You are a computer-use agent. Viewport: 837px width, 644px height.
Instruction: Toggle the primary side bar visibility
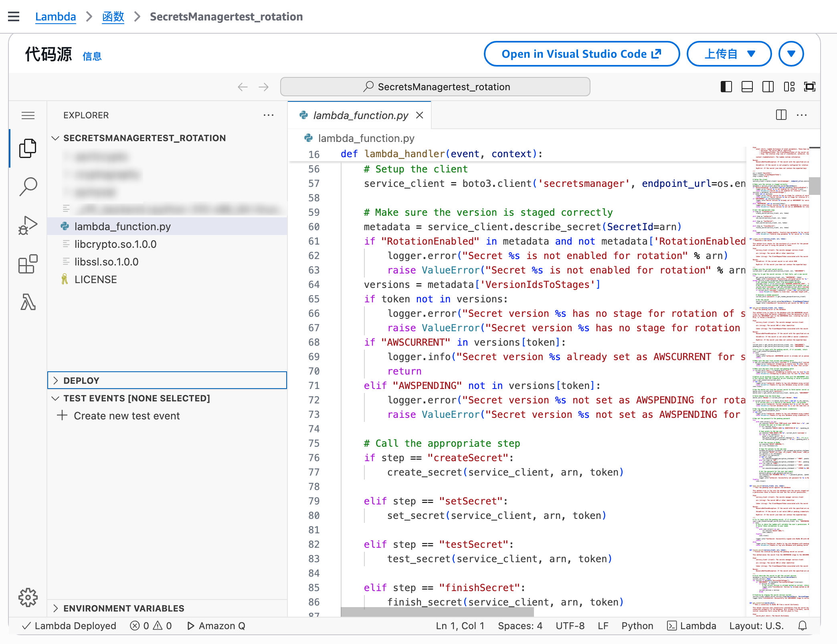tap(726, 87)
